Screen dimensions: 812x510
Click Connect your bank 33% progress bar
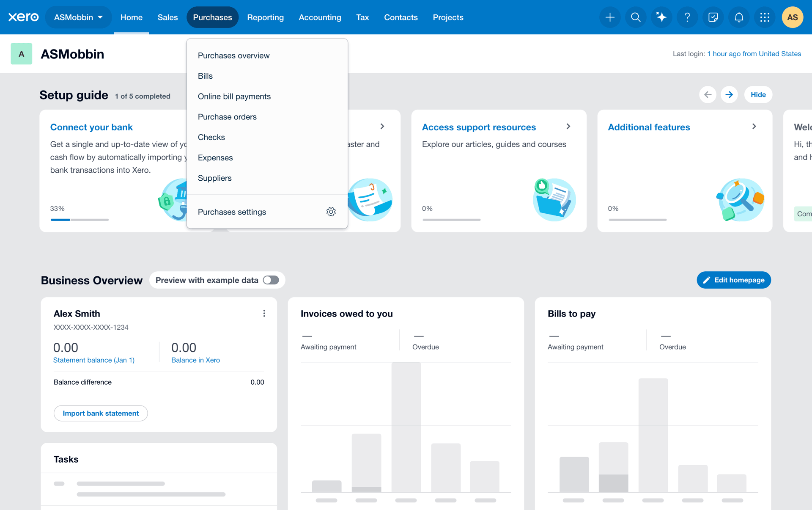coord(80,220)
